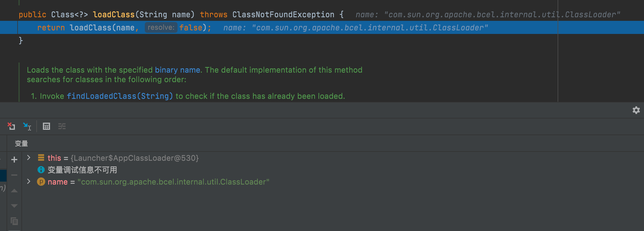Click the minus button in the sidebar

click(x=14, y=174)
